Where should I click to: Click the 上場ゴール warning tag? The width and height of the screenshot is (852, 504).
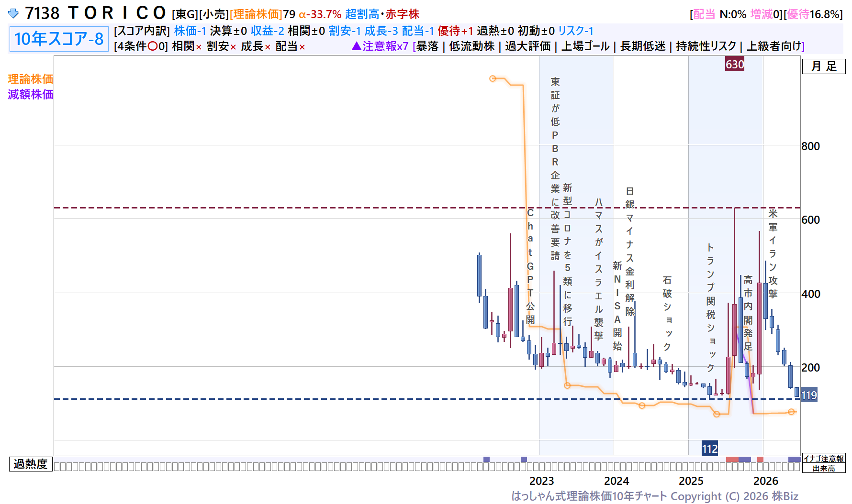[585, 46]
